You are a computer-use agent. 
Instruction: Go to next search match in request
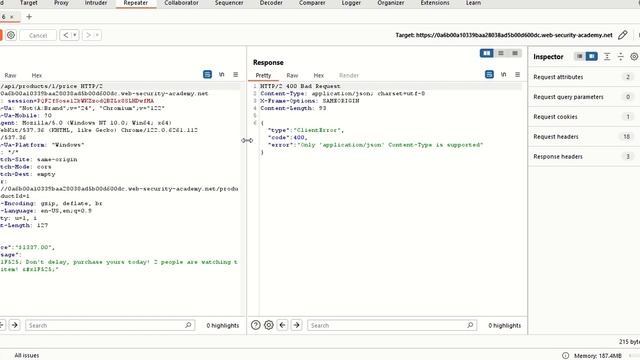pyautogui.click(x=15, y=325)
